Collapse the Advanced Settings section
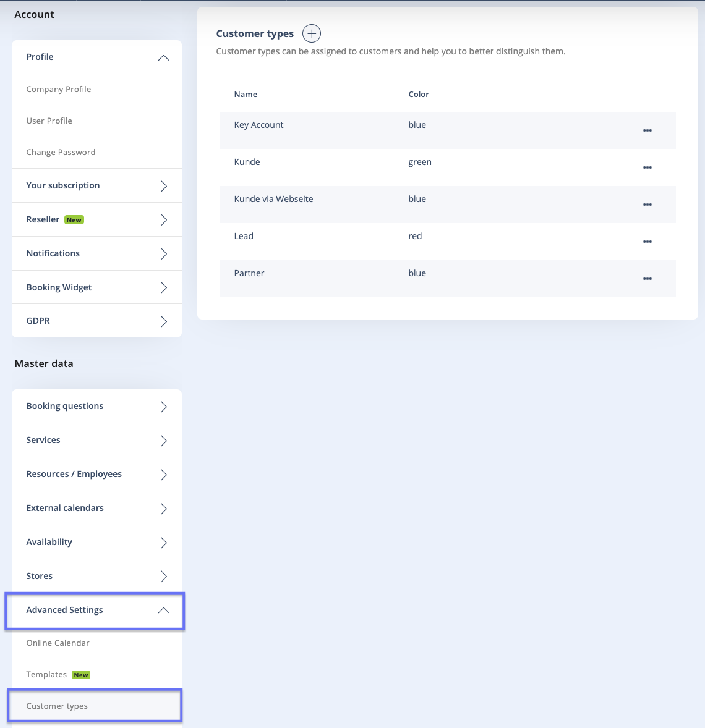This screenshot has height=728, width=705. pyautogui.click(x=163, y=611)
